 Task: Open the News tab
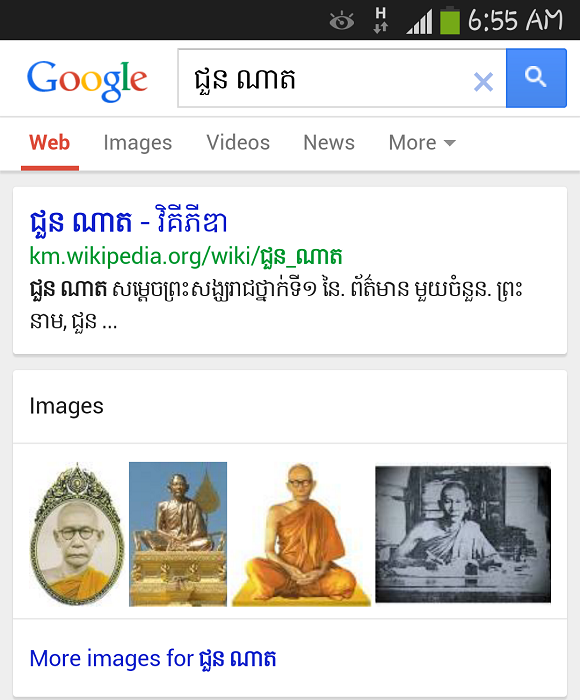click(329, 143)
